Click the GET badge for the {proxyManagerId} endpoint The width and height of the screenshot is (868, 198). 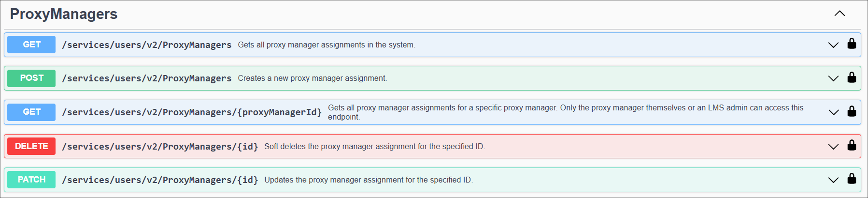point(31,112)
